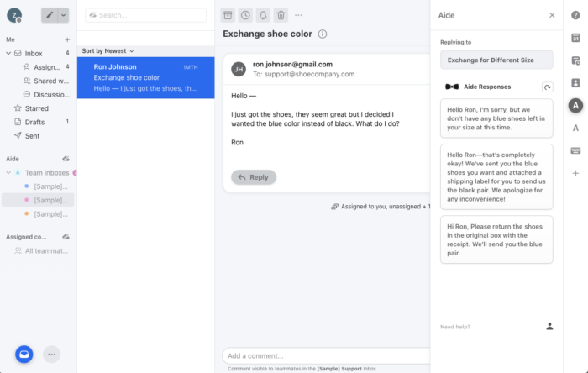Open the more actions ellipsis in toolbar
The width and height of the screenshot is (588, 373).
point(298,15)
